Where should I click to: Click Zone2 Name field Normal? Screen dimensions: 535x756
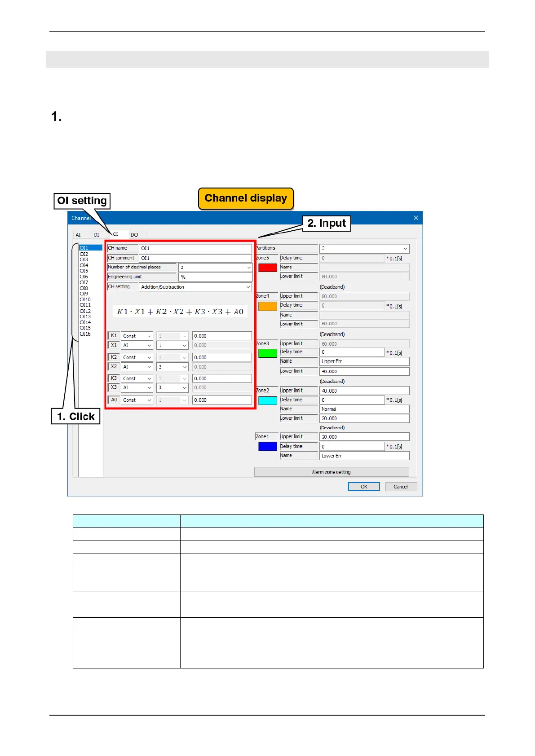tap(364, 409)
